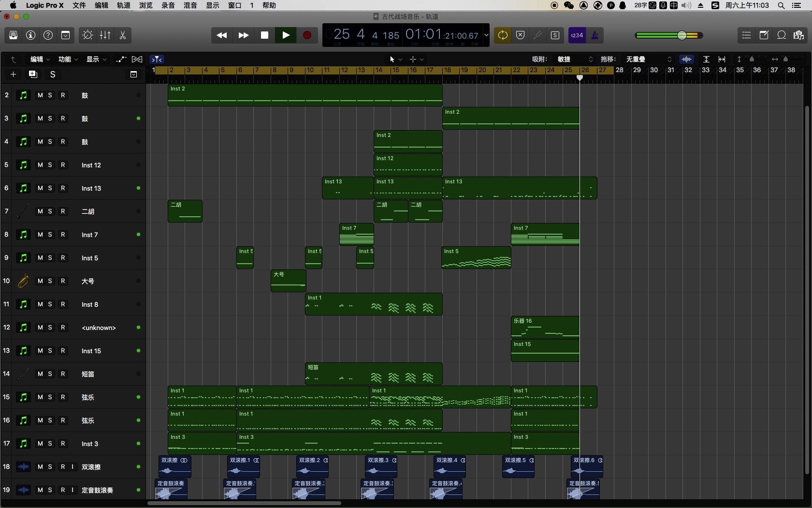Open the 功能 dropdown in tracks area

click(68, 60)
